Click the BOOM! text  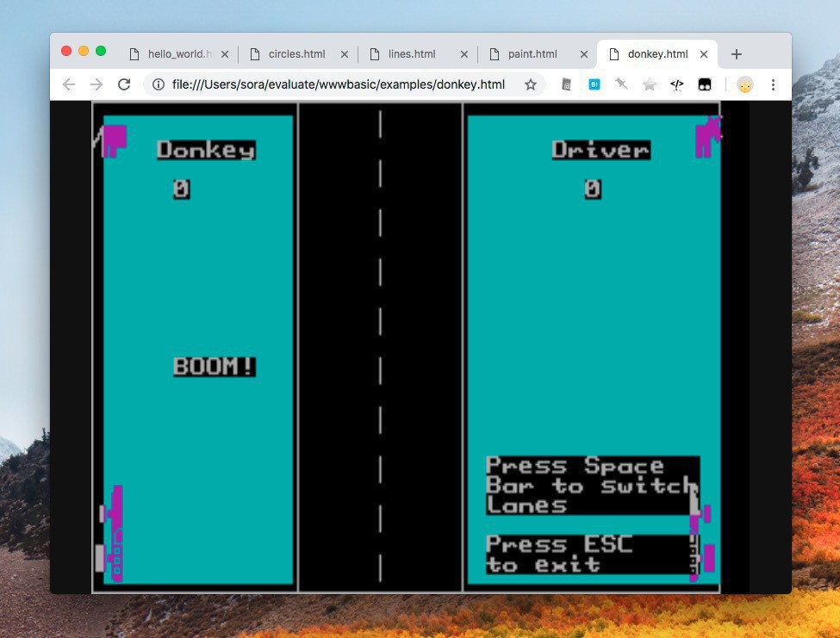coord(215,367)
